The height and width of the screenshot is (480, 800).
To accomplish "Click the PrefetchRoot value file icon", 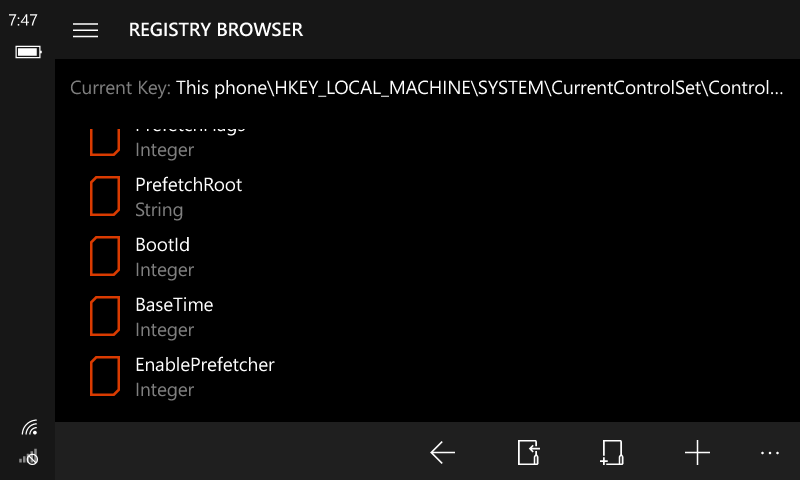I will click(105, 196).
